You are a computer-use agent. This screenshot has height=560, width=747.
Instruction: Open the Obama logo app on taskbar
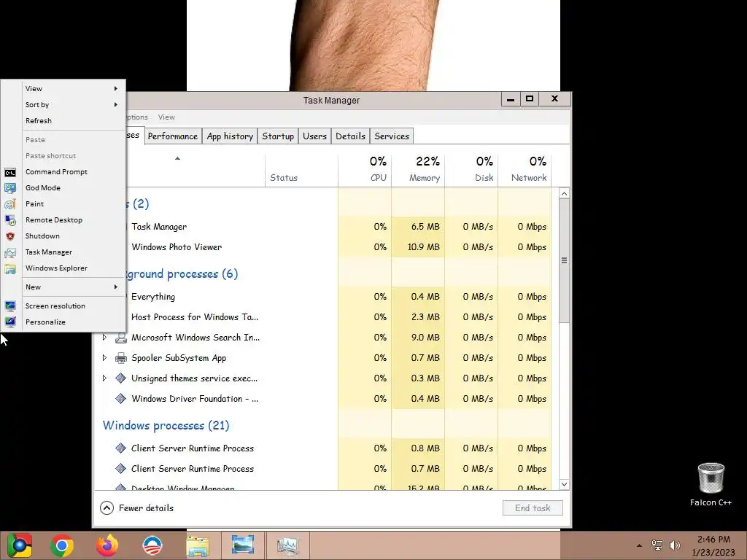click(152, 545)
